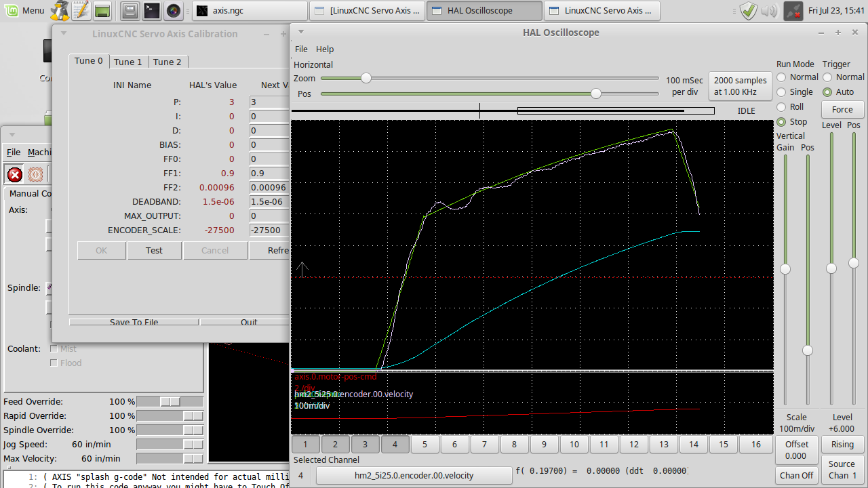Click the Source Chan 1 button
Viewport: 868px width, 488px height.
pyautogui.click(x=842, y=469)
